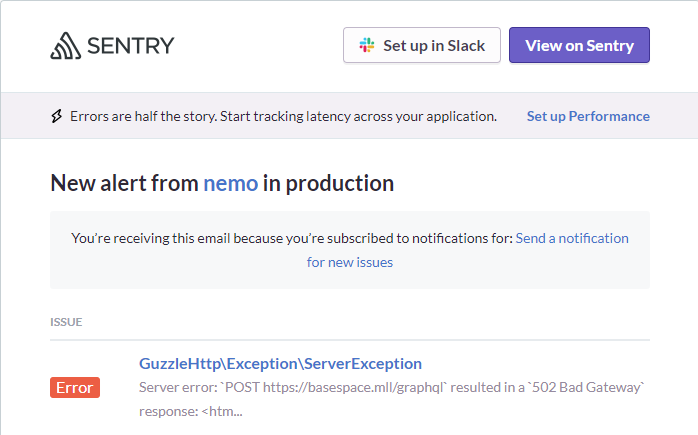Click the Server error 502 Bad Gateway description
Viewport: 698px width, 435px height.
(391, 399)
